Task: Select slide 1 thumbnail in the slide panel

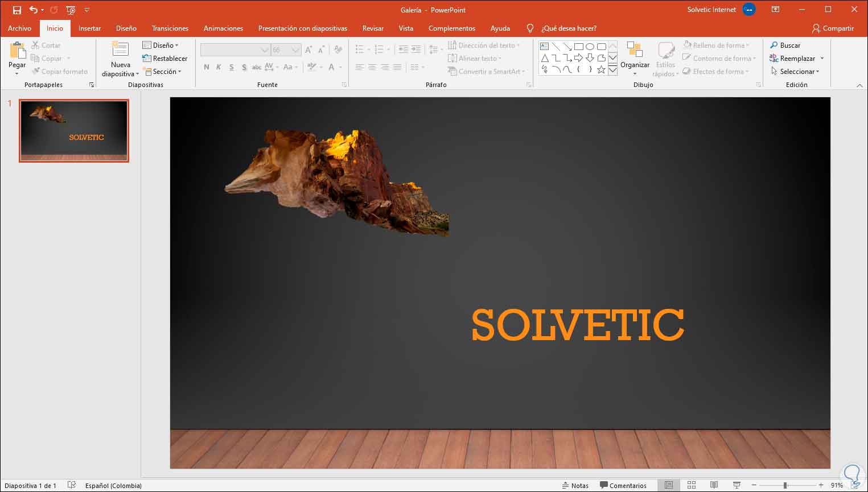Action: 74,131
